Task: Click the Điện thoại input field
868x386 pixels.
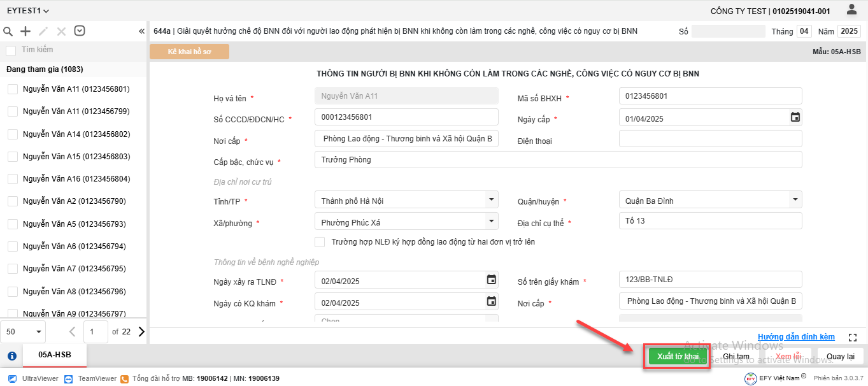Action: coord(710,139)
